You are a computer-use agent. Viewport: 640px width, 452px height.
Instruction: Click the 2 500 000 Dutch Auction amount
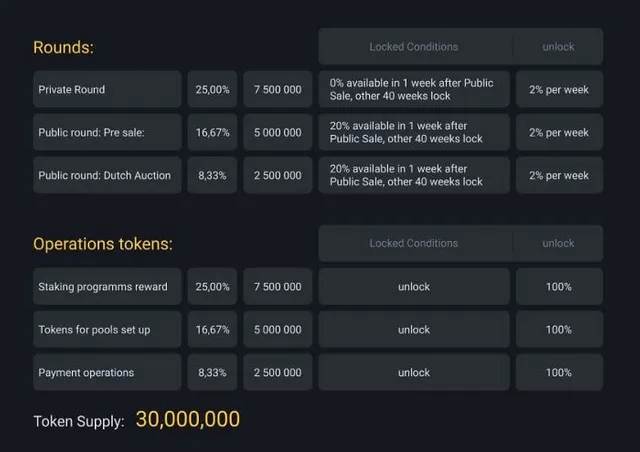tap(278, 175)
